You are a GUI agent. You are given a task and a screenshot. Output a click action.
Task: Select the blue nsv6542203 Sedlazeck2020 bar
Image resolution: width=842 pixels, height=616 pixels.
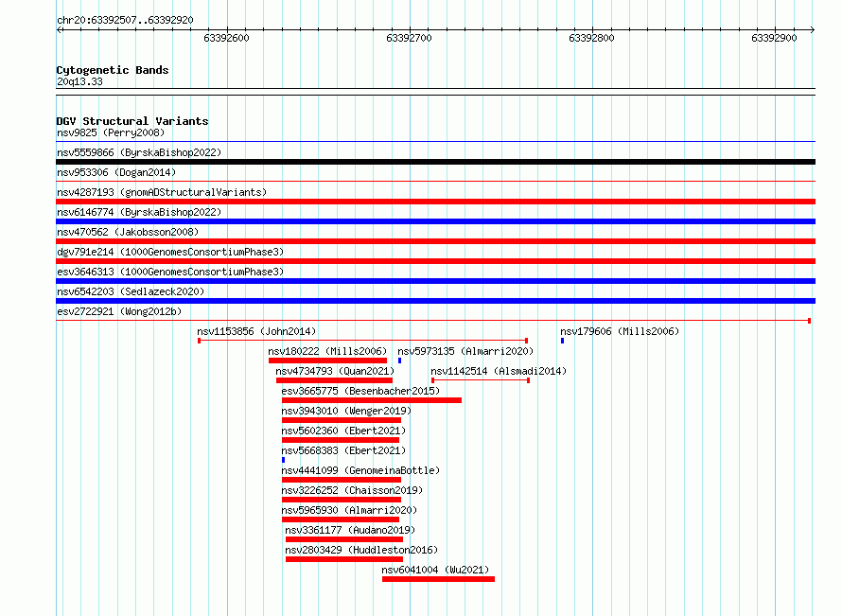coord(435,301)
